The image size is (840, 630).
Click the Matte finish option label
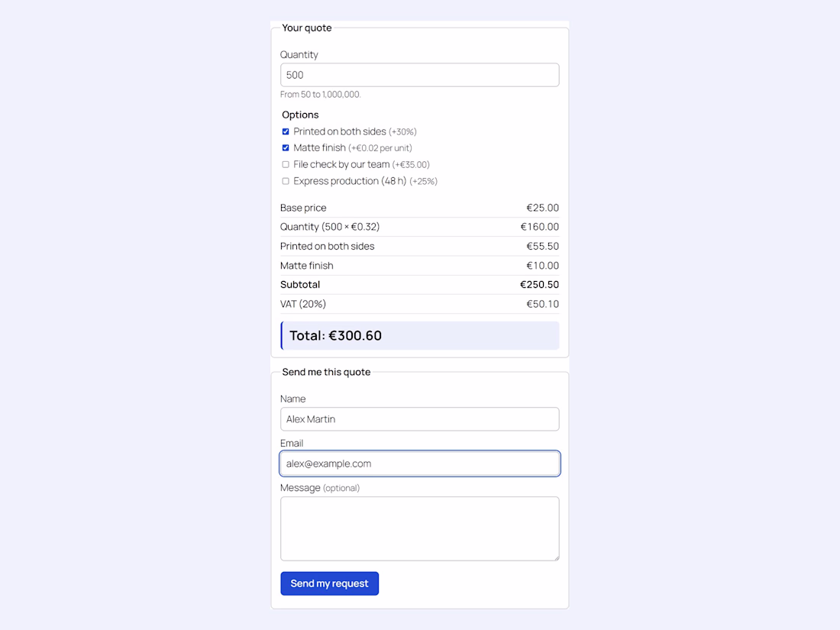click(319, 148)
